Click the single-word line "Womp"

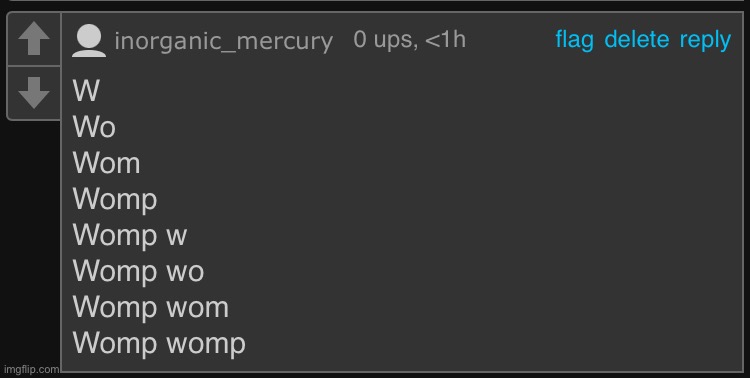[x=115, y=200]
